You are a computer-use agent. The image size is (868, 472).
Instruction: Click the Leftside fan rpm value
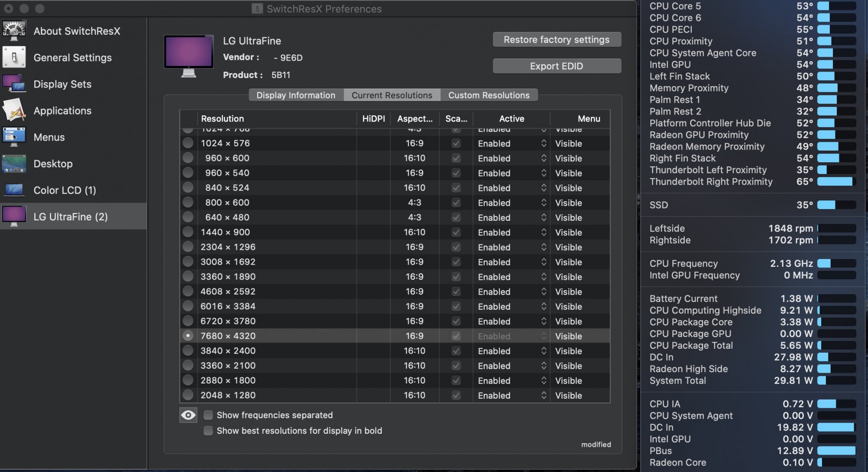click(790, 228)
